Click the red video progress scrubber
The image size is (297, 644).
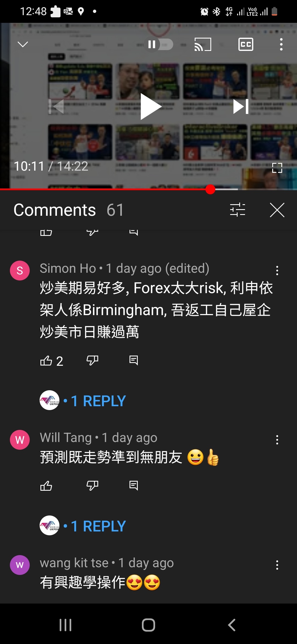coord(210,189)
